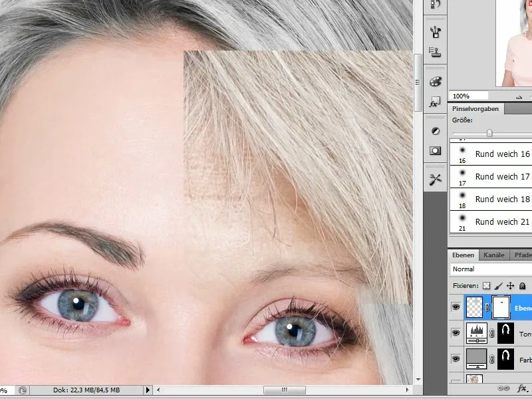
Task: Select the Farbton adjustment thumbnail
Action: pyautogui.click(x=477, y=359)
